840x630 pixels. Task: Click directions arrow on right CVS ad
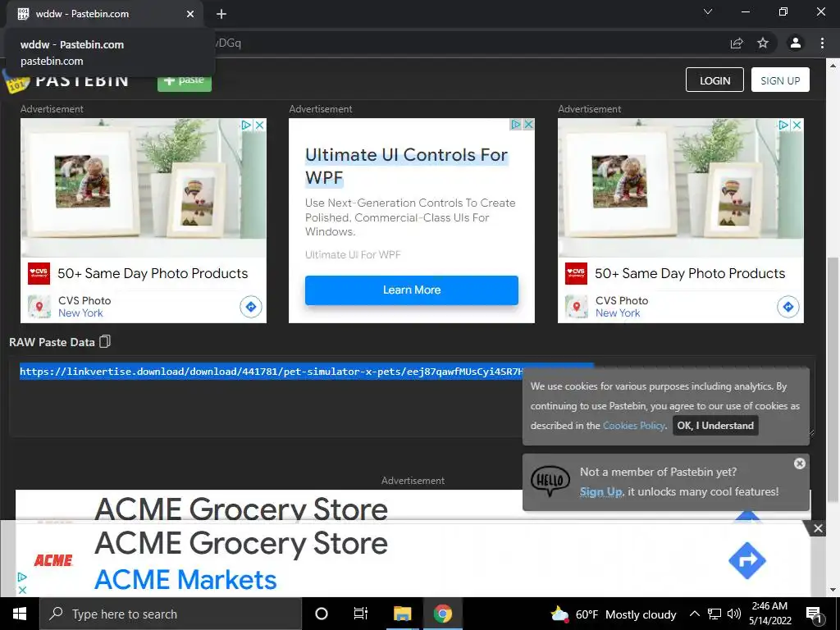(788, 307)
